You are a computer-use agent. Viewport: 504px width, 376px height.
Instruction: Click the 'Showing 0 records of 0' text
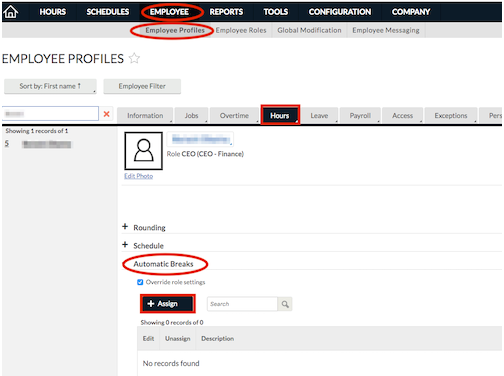pos(172,322)
